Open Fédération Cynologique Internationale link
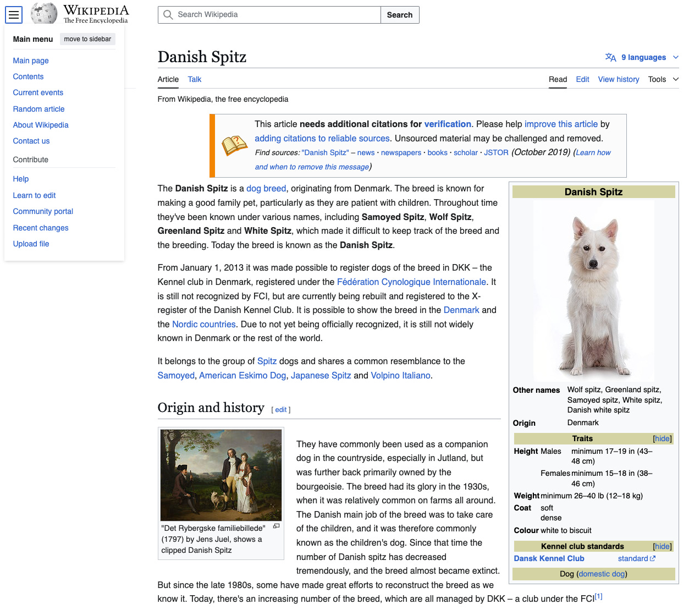Viewport: 700px width, 615px height. click(411, 282)
